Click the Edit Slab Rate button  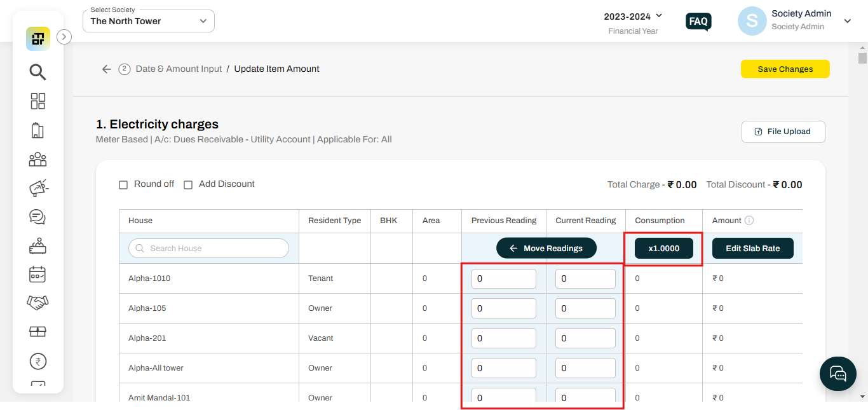pos(752,249)
